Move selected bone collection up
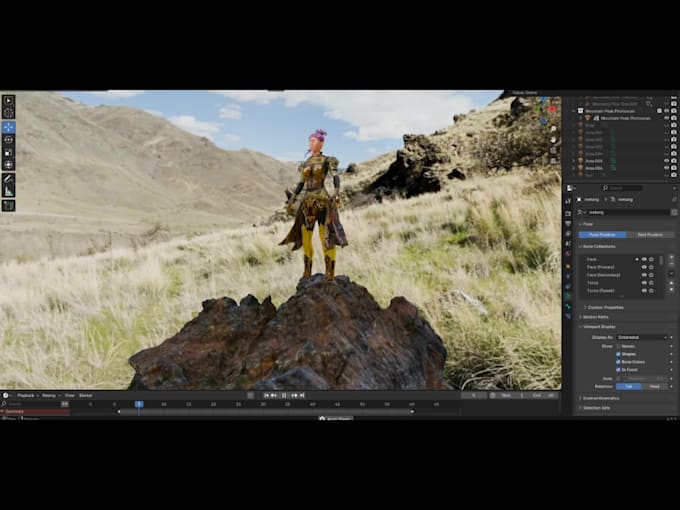The image size is (680, 510). coord(671,283)
